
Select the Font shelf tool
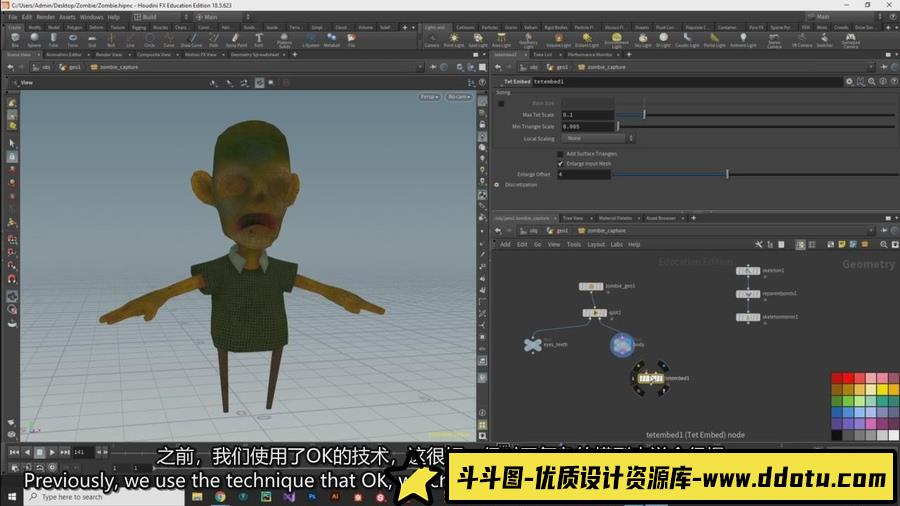[259, 40]
